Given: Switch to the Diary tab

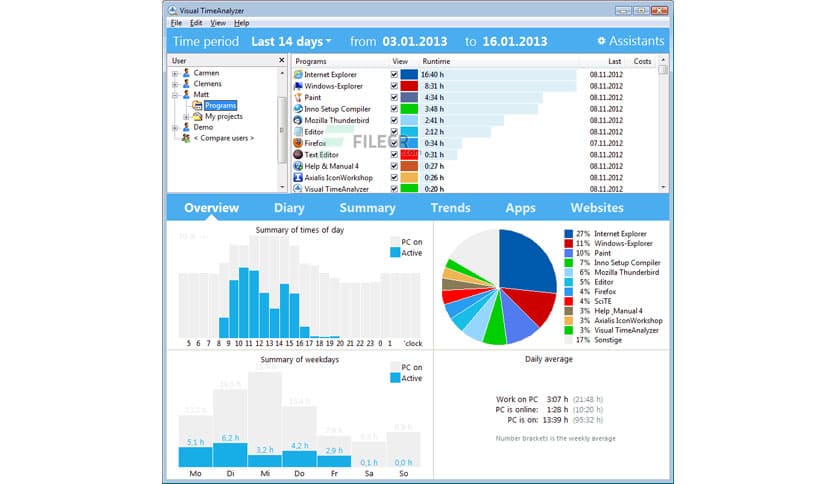Looking at the screenshot, I should (x=289, y=208).
